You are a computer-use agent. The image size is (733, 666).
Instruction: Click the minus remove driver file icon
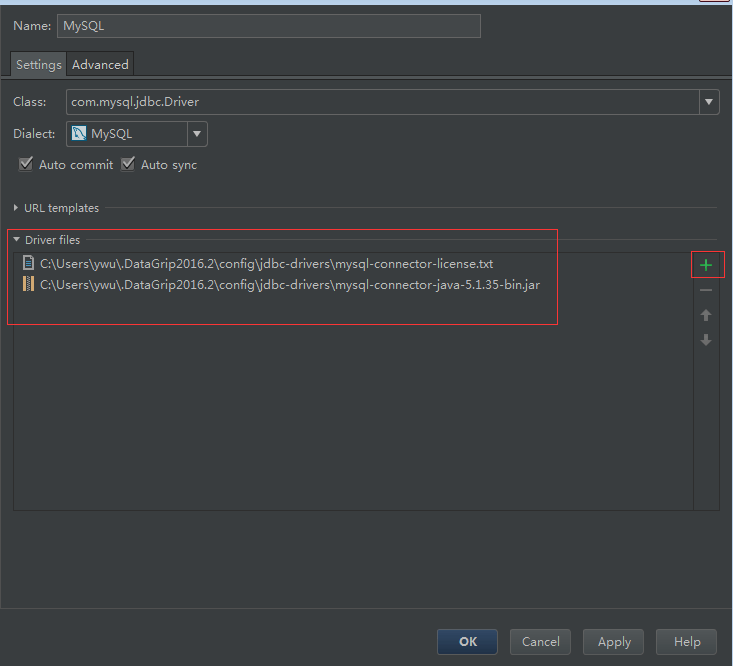tap(706, 290)
